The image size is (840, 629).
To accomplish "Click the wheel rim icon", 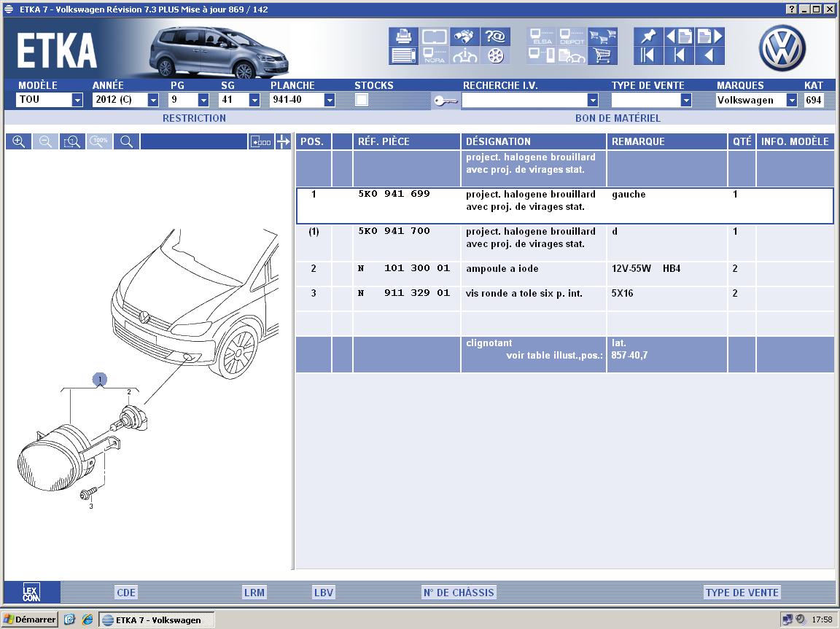I will tap(496, 55).
